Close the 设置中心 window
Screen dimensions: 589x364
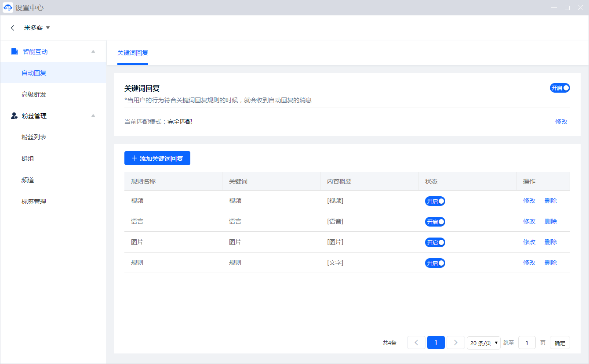coord(580,7)
